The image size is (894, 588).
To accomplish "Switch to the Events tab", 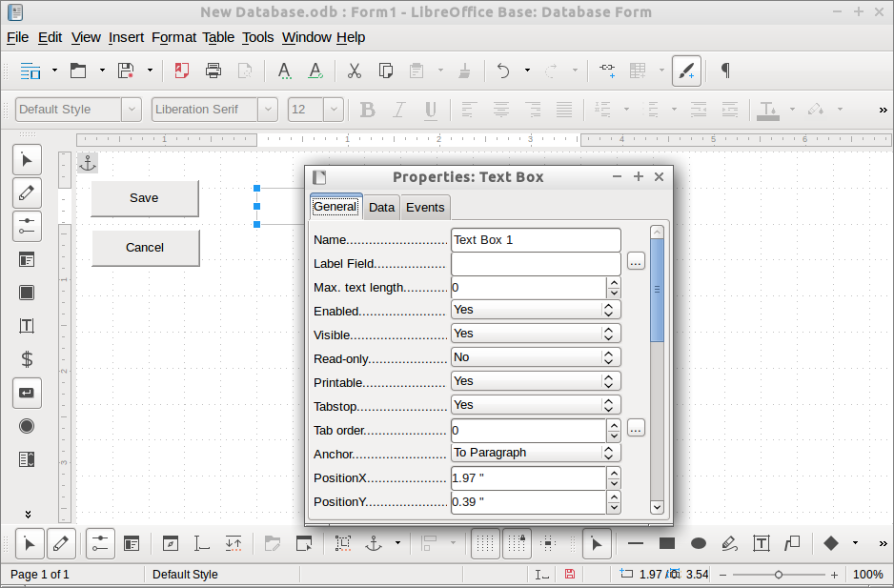I will click(x=424, y=207).
